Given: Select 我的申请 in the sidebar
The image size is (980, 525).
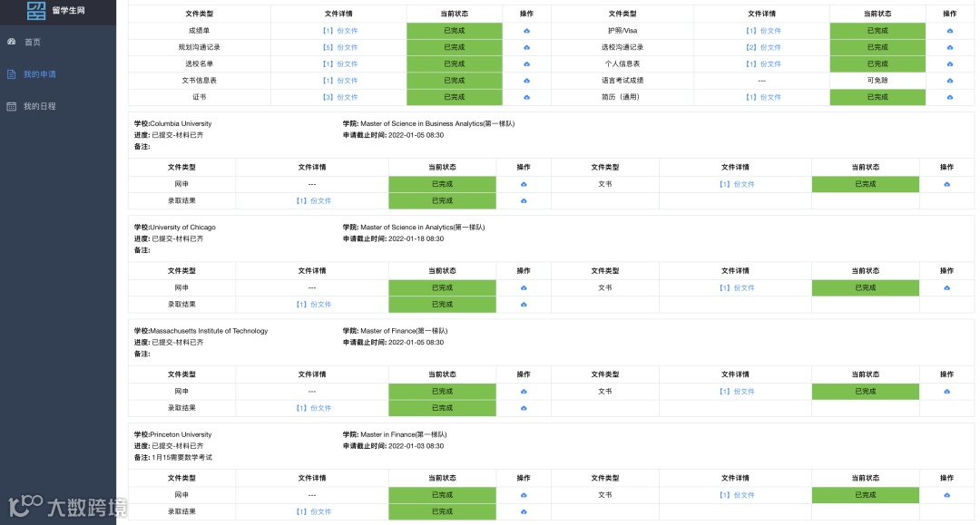Looking at the screenshot, I should tap(39, 74).
